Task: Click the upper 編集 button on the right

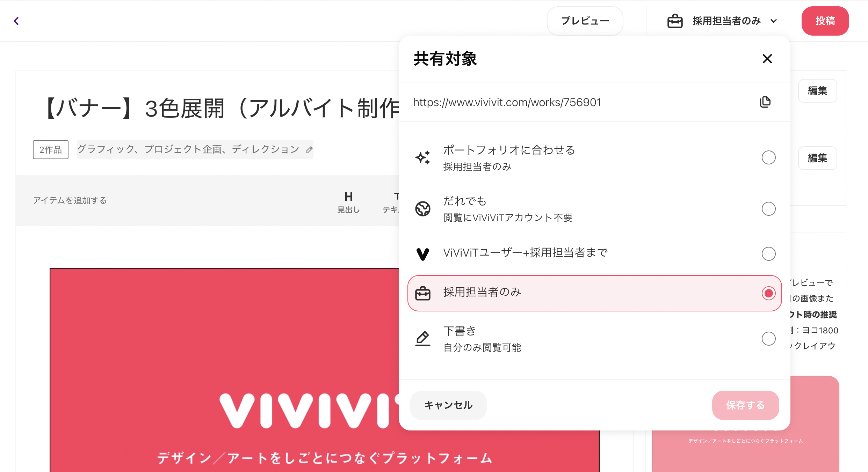Action: pyautogui.click(x=817, y=91)
